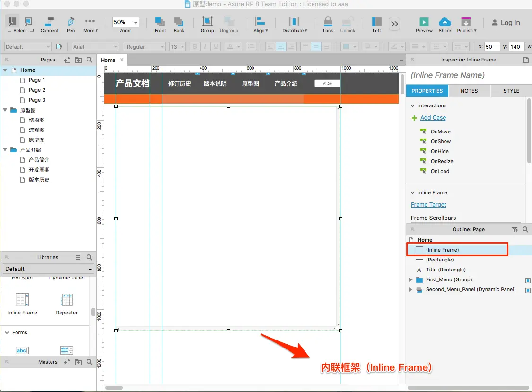Open the font size 13 dropdown

[177, 46]
